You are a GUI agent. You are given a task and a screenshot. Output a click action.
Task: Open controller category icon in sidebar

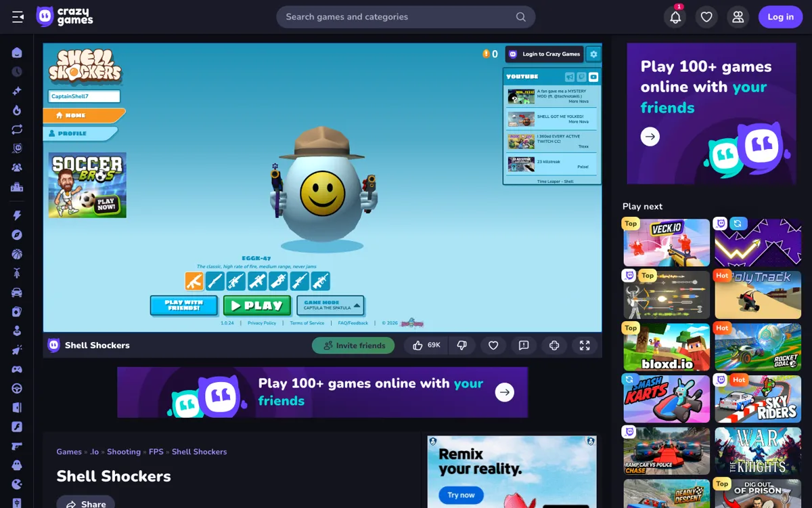17,369
